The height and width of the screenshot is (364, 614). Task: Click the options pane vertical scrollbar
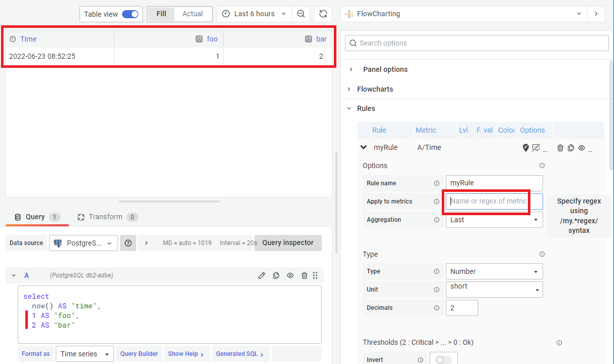pyautogui.click(x=611, y=115)
